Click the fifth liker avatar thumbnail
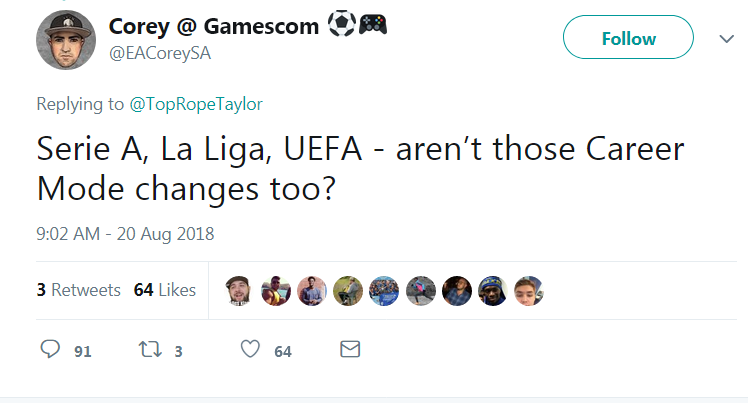The image size is (748, 403). [384, 290]
